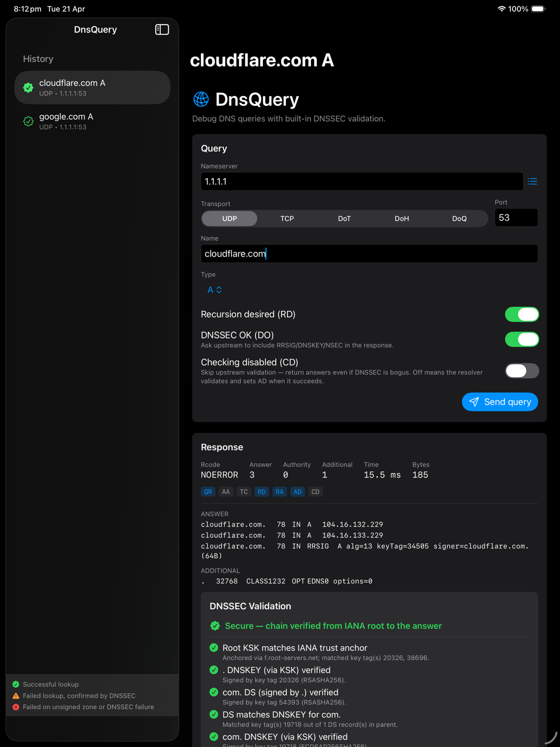Click the 104.16.133.229 answer record

292,535
